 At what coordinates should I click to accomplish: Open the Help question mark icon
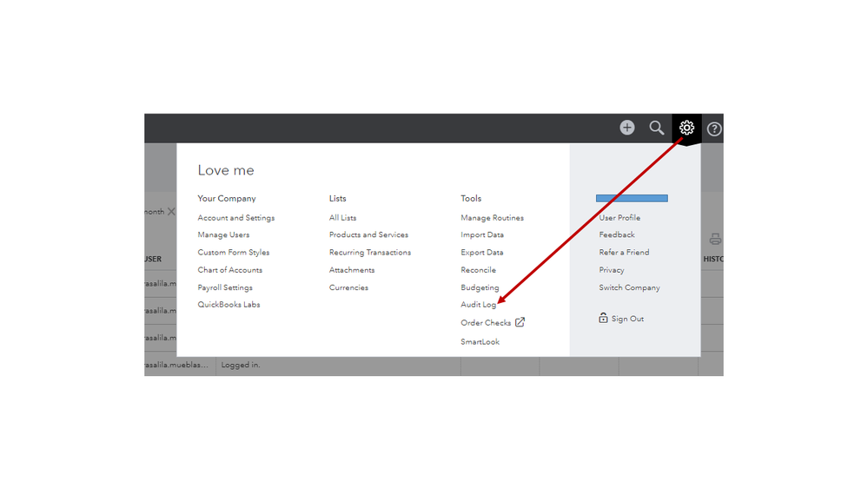714,129
